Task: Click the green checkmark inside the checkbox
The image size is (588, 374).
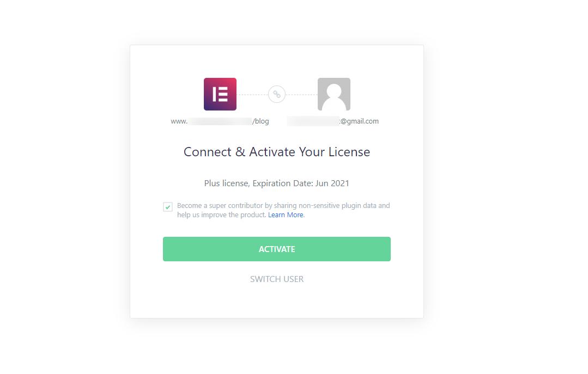Action: click(168, 207)
